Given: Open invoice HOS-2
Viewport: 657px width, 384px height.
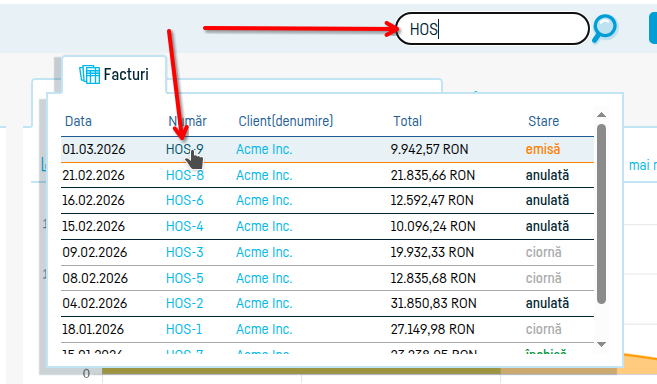Looking at the screenshot, I should coord(185,304).
